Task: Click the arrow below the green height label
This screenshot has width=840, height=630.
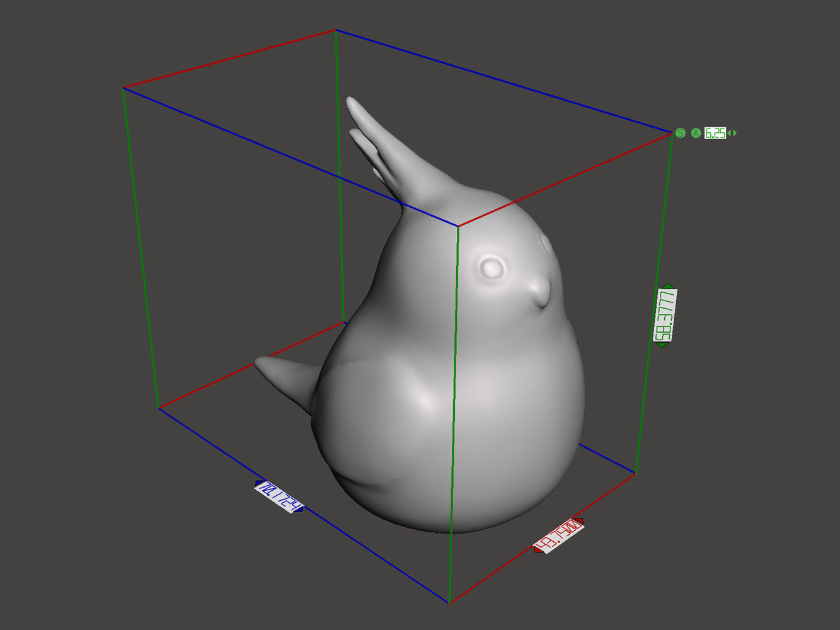Action: point(662,345)
